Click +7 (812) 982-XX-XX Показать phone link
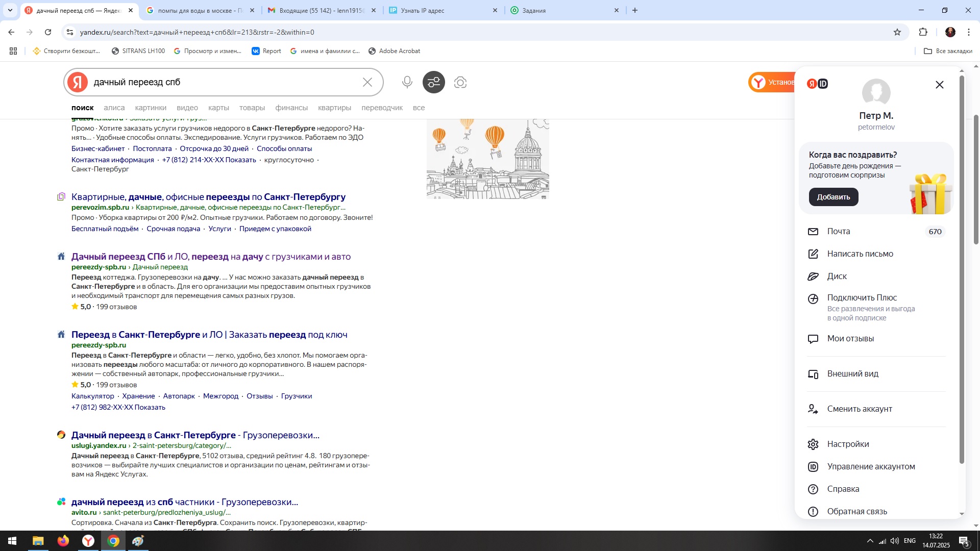 tap(118, 408)
